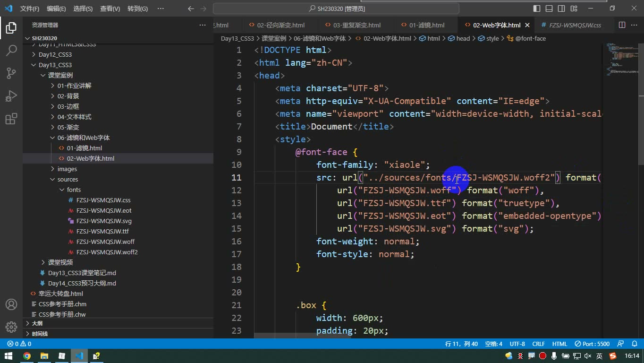
Task: Open the Explorer view in activity bar
Action: pyautogui.click(x=11, y=27)
